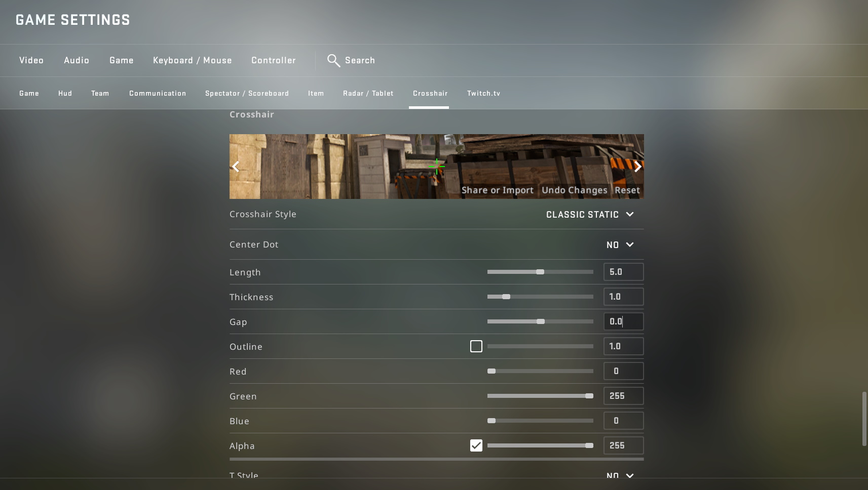The height and width of the screenshot is (490, 868).
Task: Click the Red slider handle
Action: tap(492, 371)
